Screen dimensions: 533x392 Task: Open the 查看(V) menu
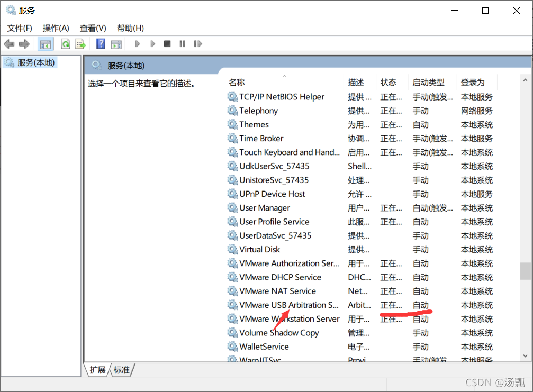pyautogui.click(x=93, y=28)
